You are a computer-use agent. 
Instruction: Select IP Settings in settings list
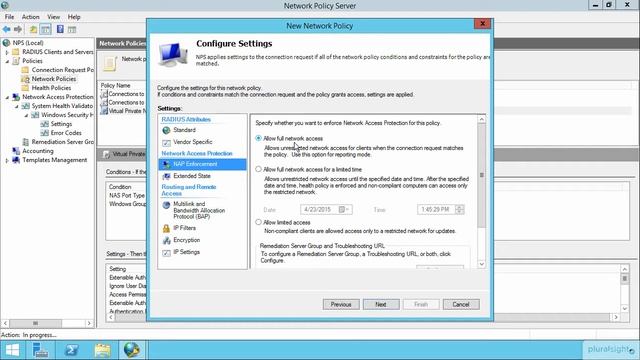point(186,252)
